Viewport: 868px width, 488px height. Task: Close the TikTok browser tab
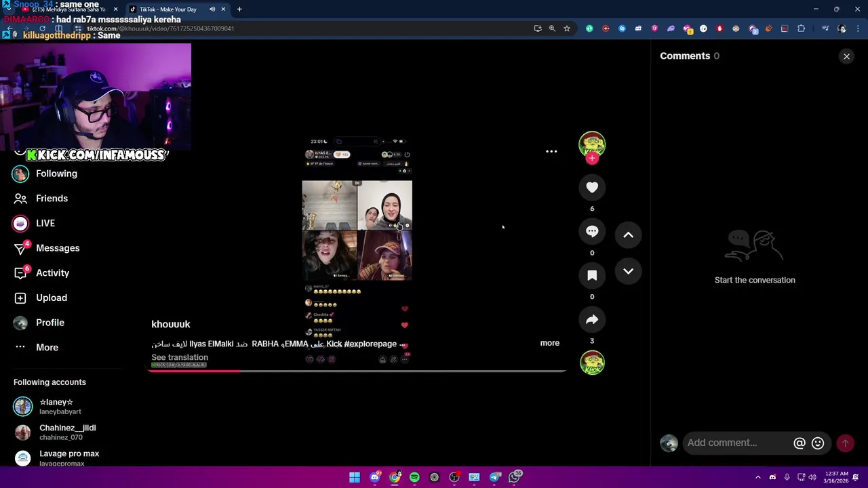coord(223,9)
